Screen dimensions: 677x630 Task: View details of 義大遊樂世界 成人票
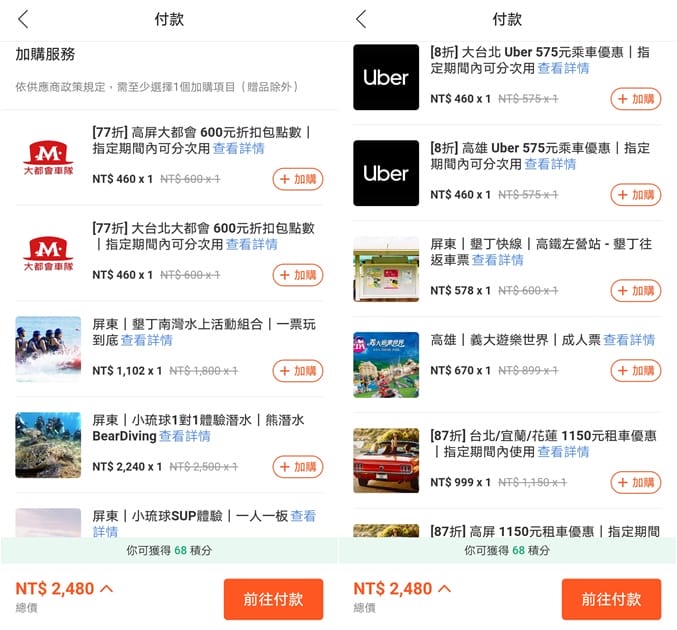(629, 340)
